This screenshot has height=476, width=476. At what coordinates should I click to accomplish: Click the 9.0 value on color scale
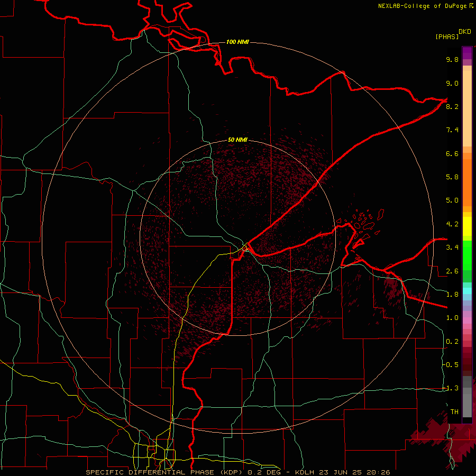point(452,83)
